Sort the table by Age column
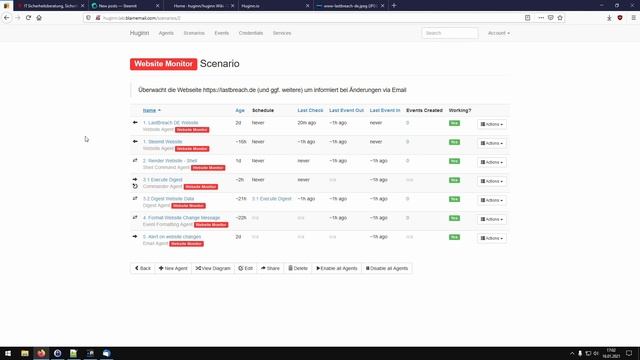 [x=240, y=110]
